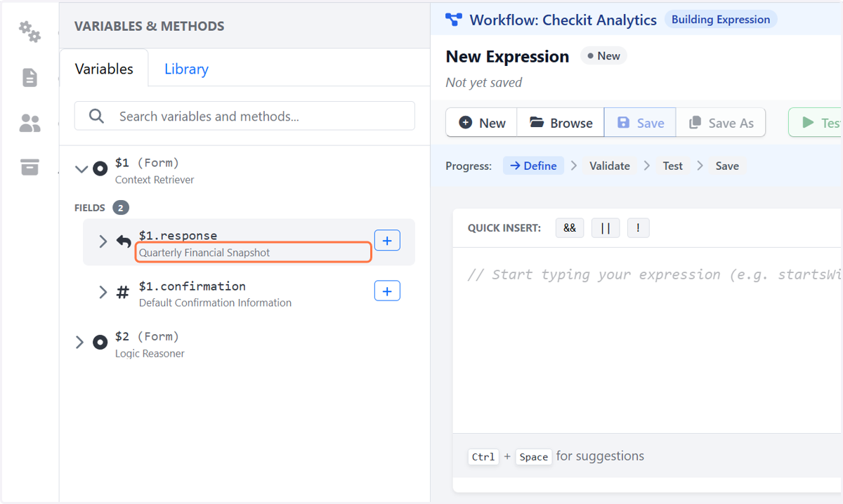This screenshot has height=504, width=843.
Task: Save the current expression
Action: coord(640,123)
